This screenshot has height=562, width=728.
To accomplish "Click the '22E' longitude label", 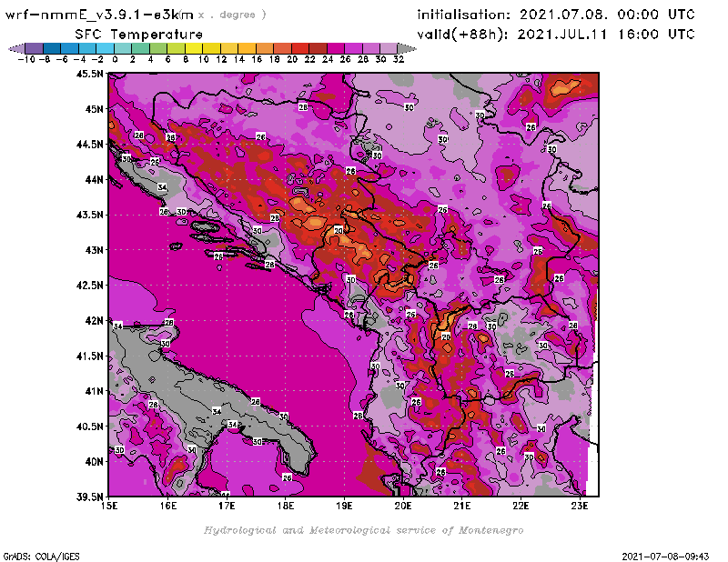I will 521,506.
